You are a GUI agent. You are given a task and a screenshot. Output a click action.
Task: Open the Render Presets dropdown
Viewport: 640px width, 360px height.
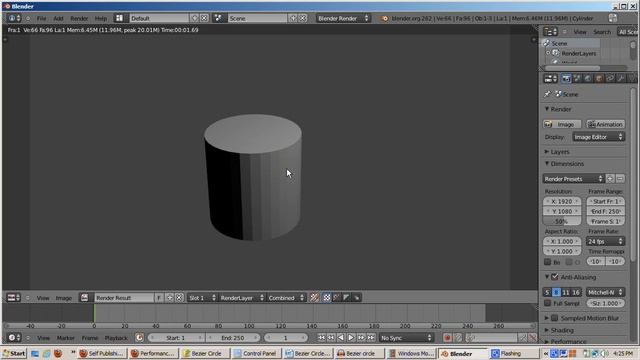pos(573,179)
